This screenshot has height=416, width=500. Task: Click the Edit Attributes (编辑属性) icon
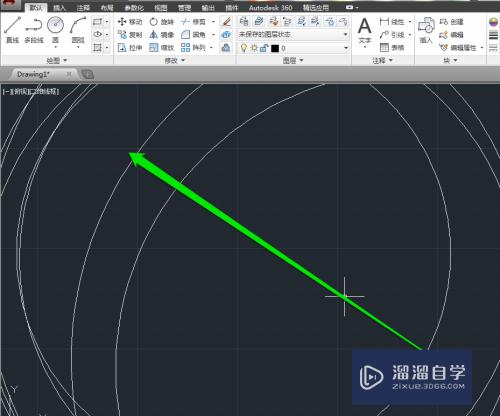tap(458, 48)
